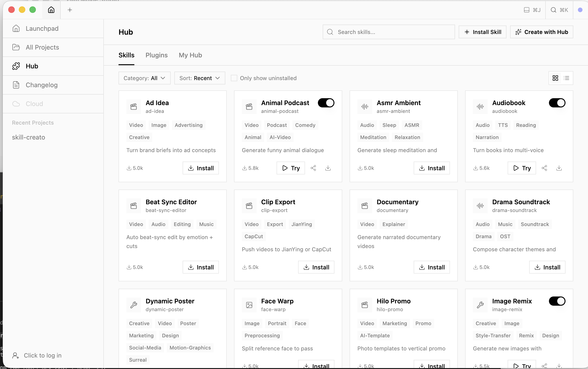Viewport: 588px width, 369px height.
Task: Click the Advertising tag on Ad Idea
Action: pyautogui.click(x=189, y=125)
